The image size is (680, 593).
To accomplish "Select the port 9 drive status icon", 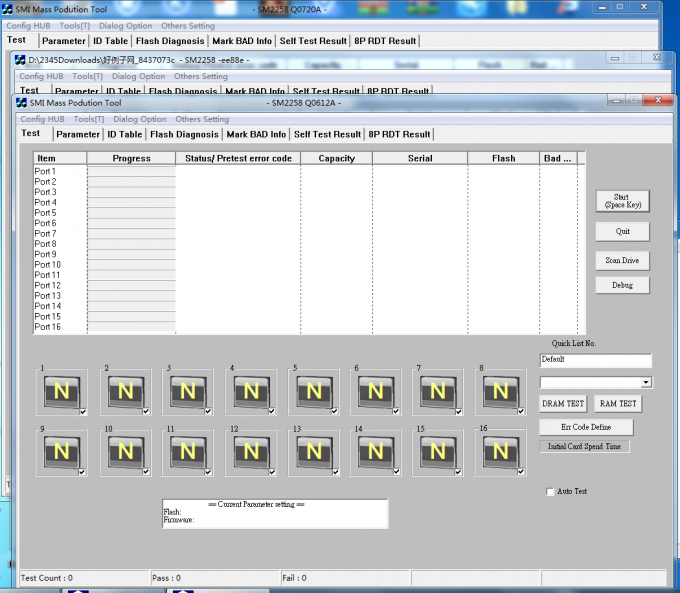I will point(61,452).
